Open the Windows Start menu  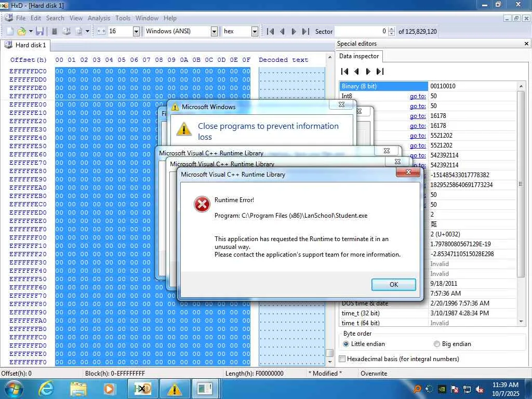(14, 389)
